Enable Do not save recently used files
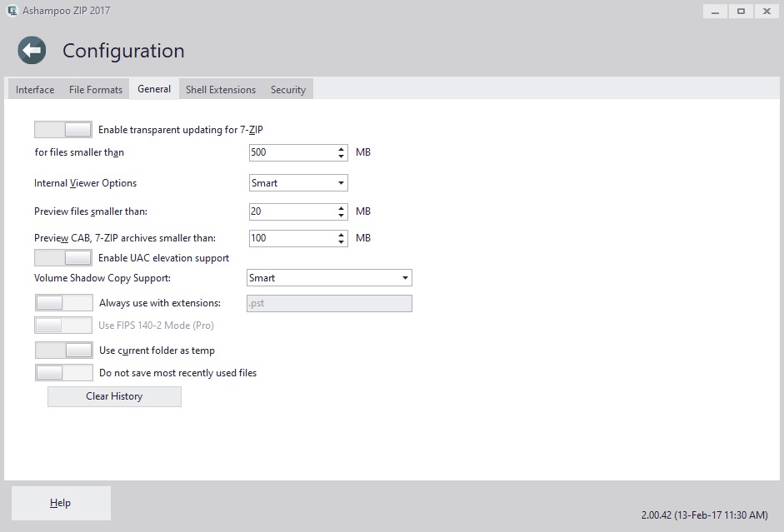 pyautogui.click(x=64, y=373)
